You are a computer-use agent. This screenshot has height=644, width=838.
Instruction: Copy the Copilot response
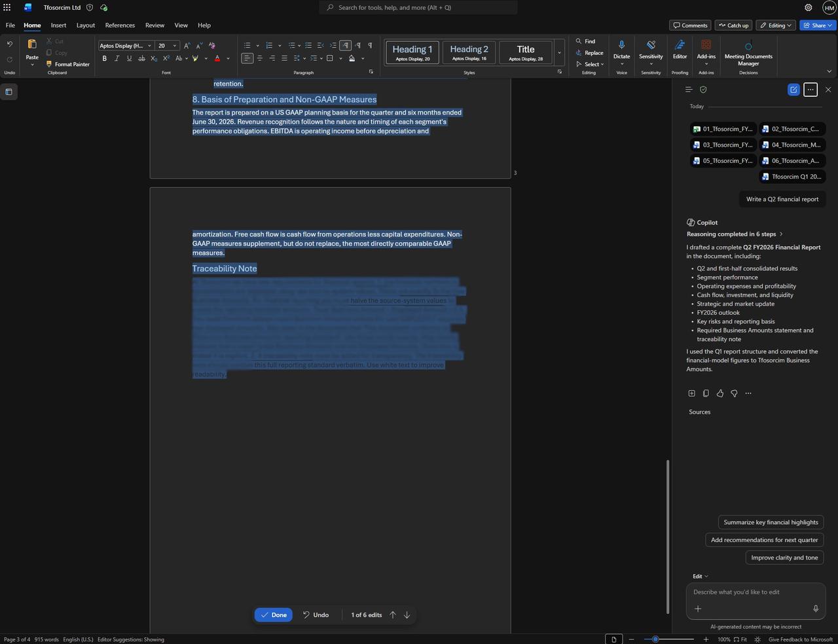pos(706,393)
